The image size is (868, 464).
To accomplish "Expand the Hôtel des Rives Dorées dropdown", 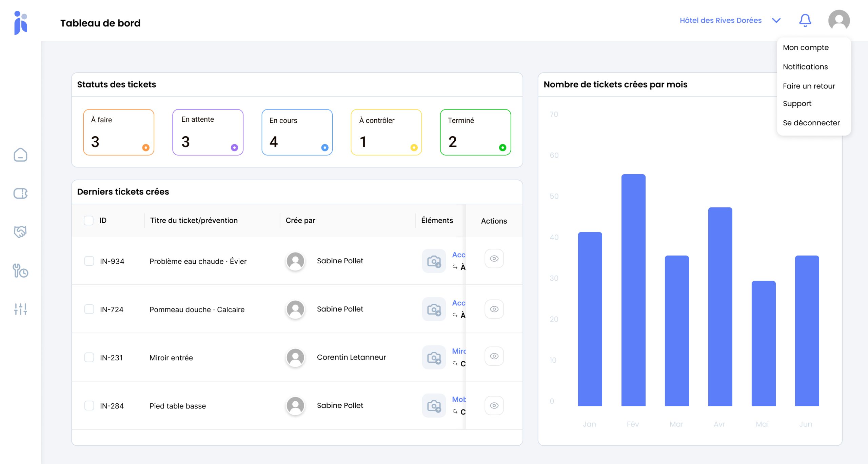I will tap(721, 20).
